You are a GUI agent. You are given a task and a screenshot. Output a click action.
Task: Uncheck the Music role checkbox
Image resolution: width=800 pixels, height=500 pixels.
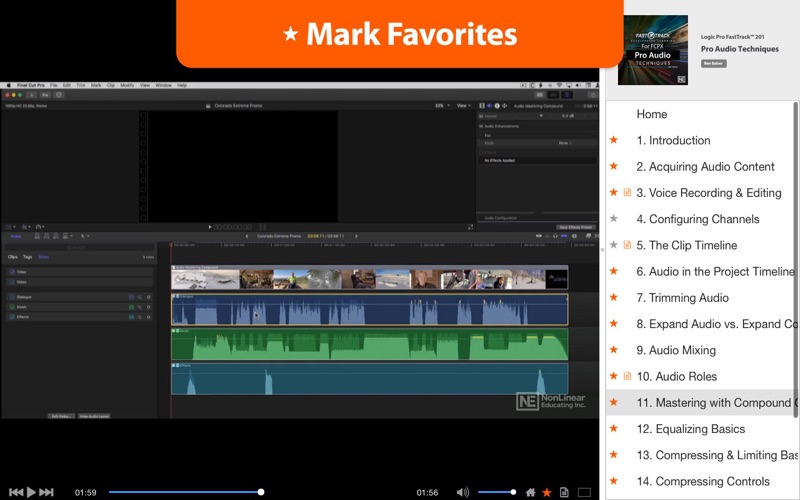tap(12, 307)
